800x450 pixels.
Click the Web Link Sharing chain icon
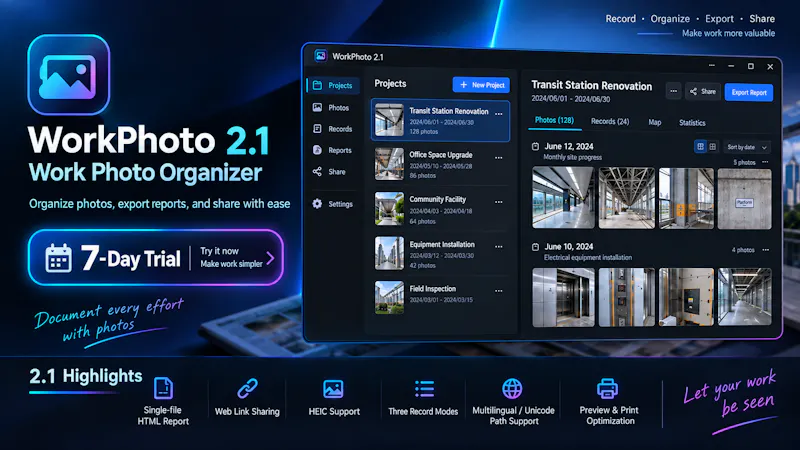pyautogui.click(x=247, y=389)
